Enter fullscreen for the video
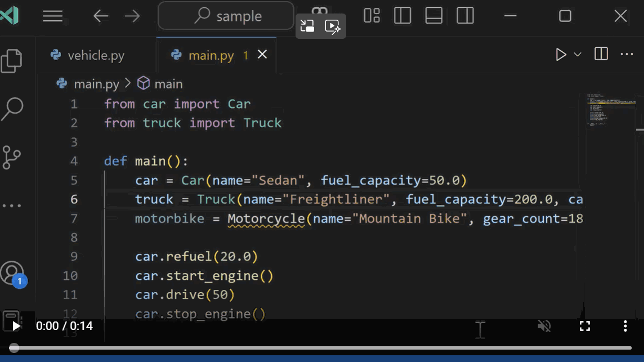This screenshot has height=362, width=644. tap(584, 325)
